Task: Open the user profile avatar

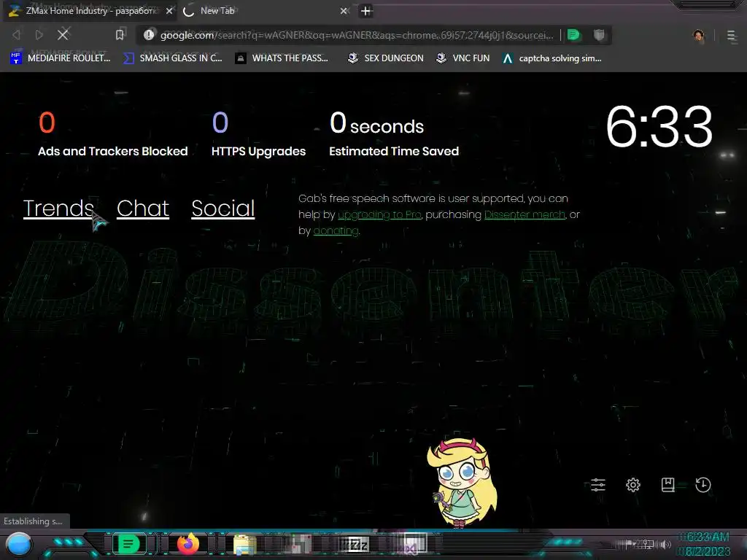Action: tap(698, 36)
